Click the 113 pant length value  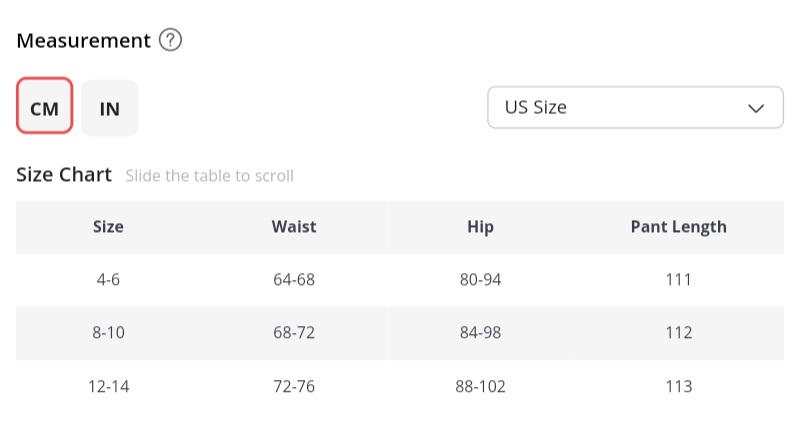678,386
